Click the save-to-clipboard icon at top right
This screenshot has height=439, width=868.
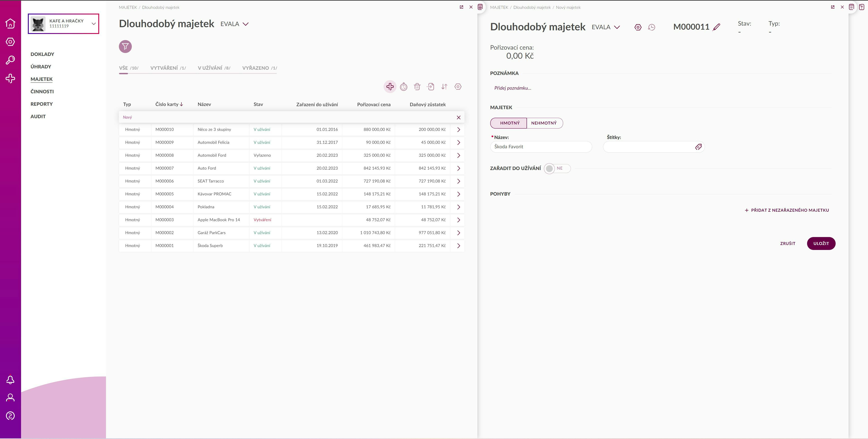pos(851,7)
